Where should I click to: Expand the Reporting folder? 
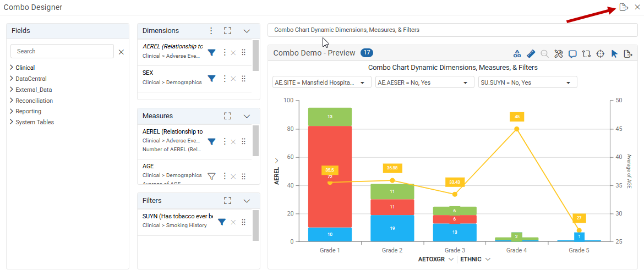pos(12,111)
